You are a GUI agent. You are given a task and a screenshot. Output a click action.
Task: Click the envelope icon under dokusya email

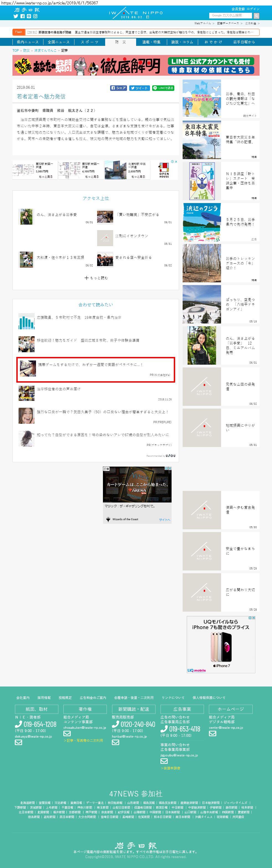point(19,742)
